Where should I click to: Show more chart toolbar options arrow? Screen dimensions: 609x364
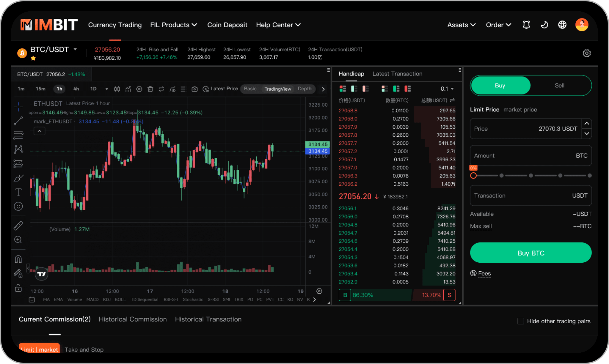click(x=323, y=89)
